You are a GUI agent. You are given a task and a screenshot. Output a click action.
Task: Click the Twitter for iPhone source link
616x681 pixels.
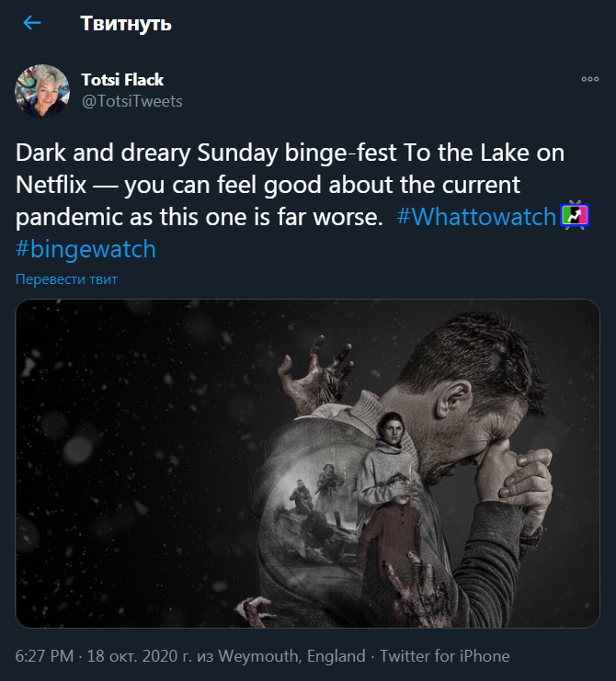(445, 656)
